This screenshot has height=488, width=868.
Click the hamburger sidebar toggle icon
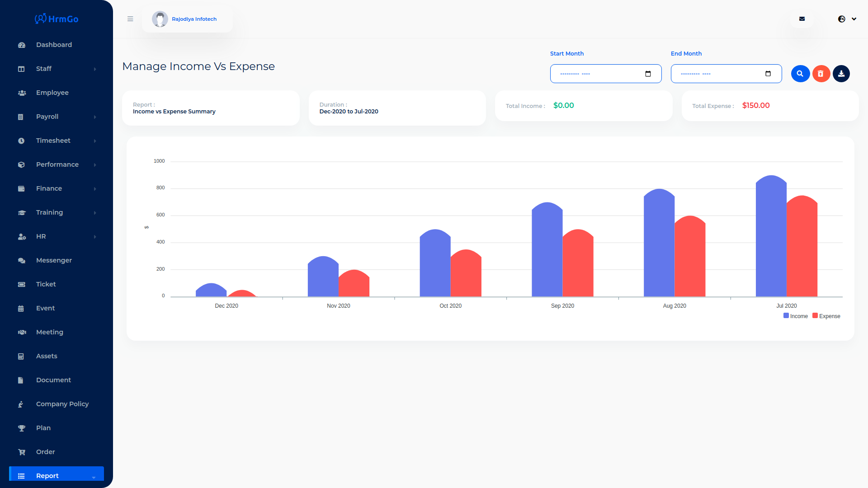pyautogui.click(x=130, y=19)
